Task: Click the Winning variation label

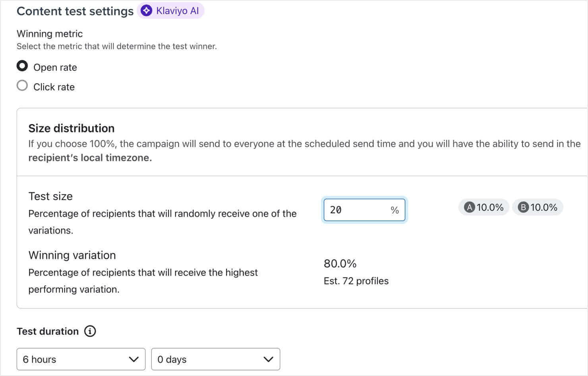Action: (72, 255)
